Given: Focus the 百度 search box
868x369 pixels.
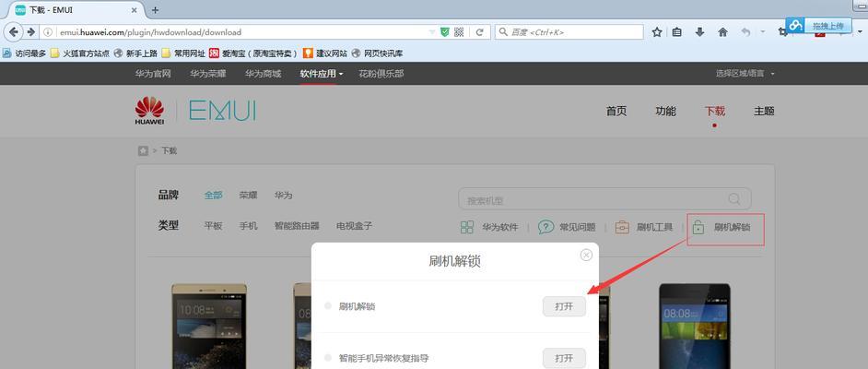Looking at the screenshot, I should (569, 32).
